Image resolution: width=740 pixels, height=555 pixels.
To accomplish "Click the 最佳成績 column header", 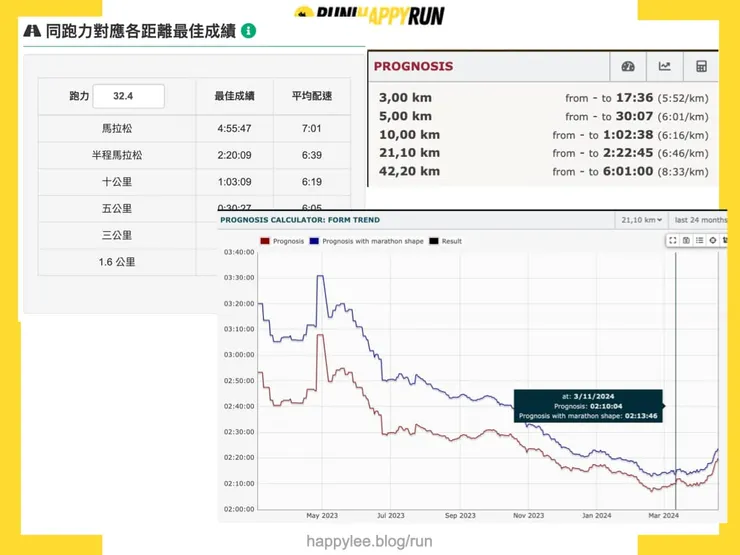I will [x=234, y=96].
